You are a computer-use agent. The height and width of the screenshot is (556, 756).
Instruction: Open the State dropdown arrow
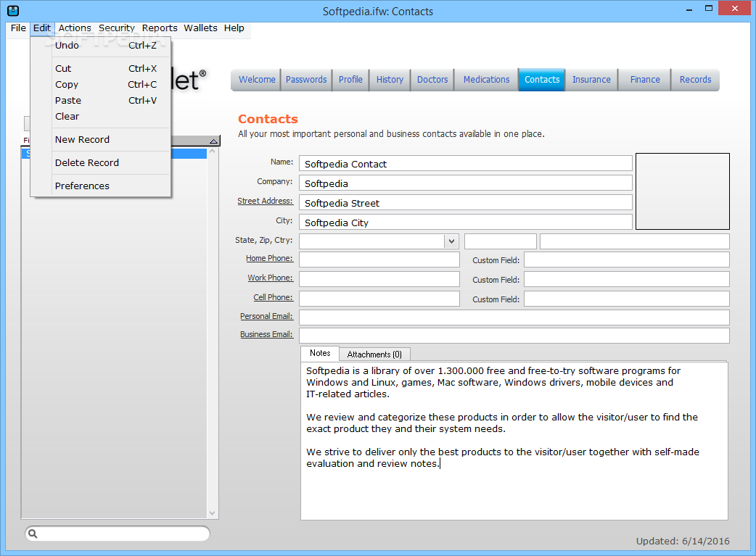451,241
